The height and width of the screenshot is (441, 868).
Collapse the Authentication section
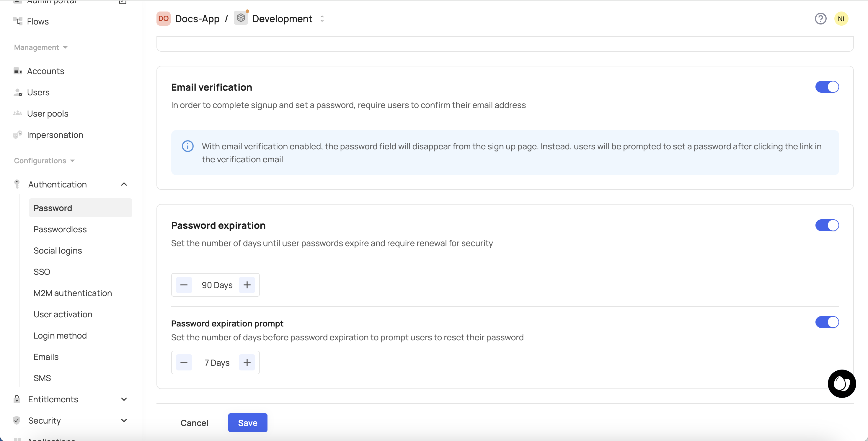124,184
